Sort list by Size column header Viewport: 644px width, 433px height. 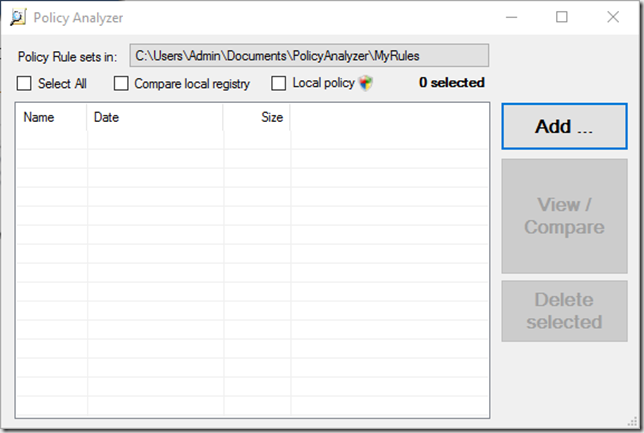pos(257,117)
